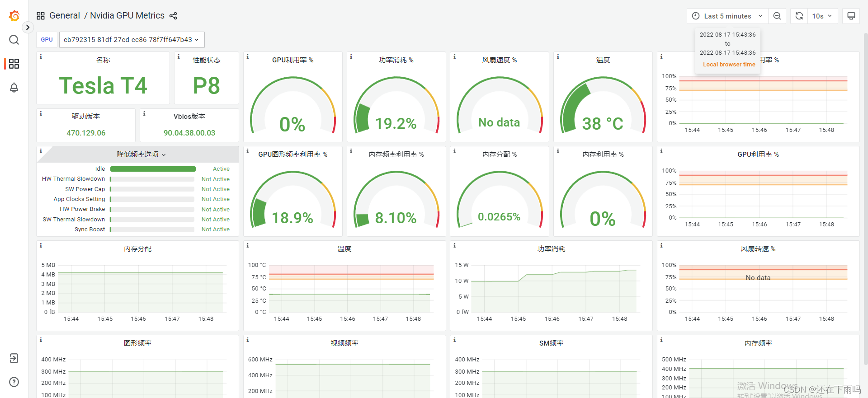Image resolution: width=868 pixels, height=398 pixels.
Task: Show info for the 内存利用率 % panel
Action: click(x=558, y=151)
